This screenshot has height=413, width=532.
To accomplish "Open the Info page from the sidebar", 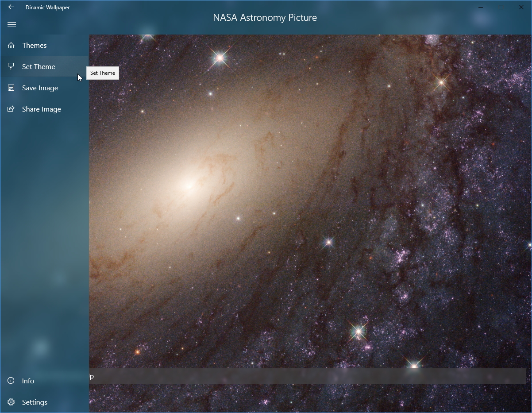I will pyautogui.click(x=28, y=381).
